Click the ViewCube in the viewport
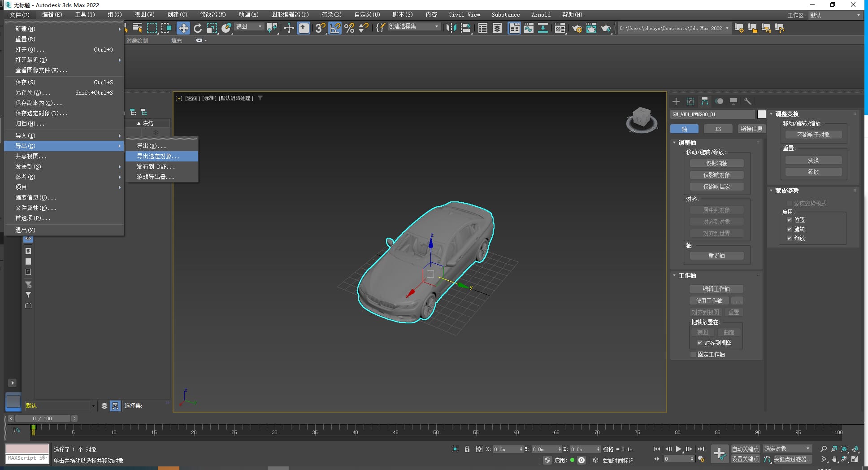This screenshot has height=470, width=868. click(642, 120)
